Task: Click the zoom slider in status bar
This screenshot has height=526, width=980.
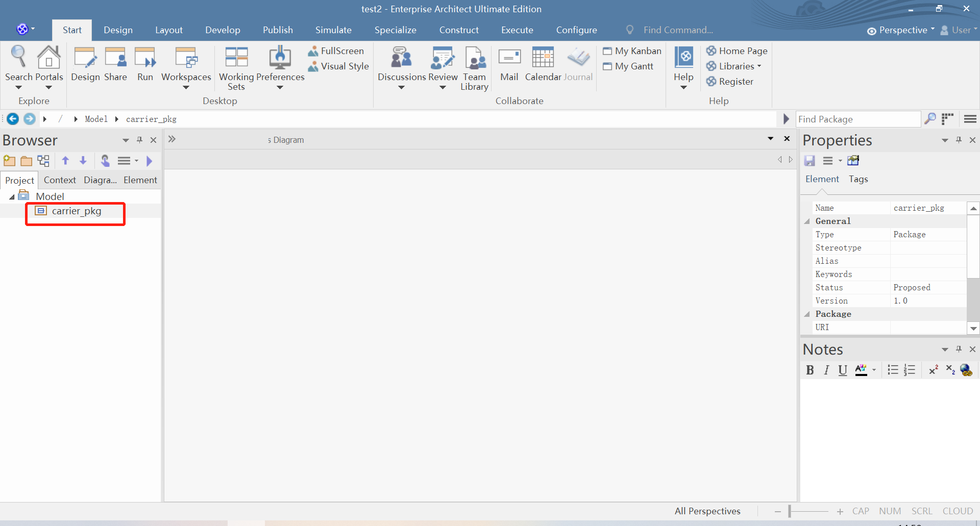Action: (809, 511)
